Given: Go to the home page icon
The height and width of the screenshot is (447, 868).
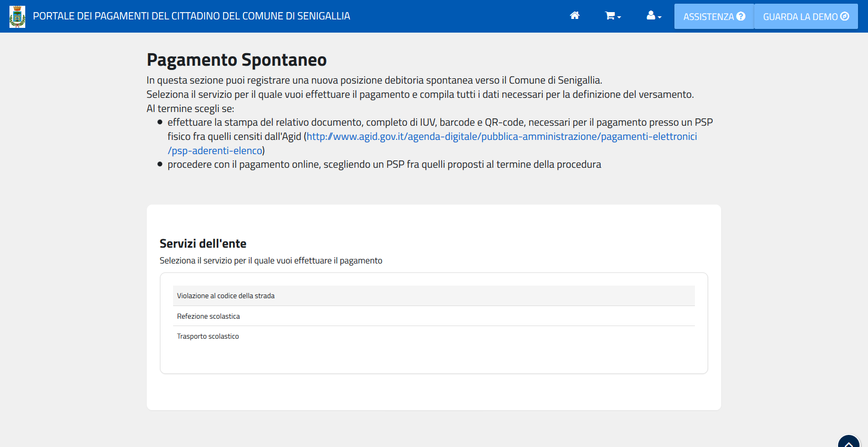Looking at the screenshot, I should (x=574, y=16).
